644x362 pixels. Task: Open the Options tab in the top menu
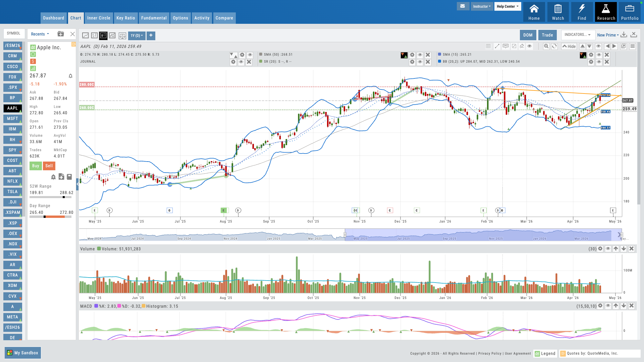pyautogui.click(x=180, y=18)
